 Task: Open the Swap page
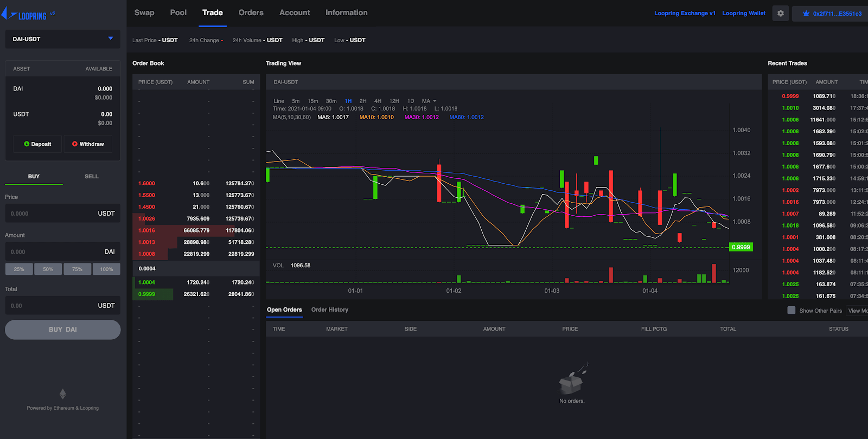pos(144,12)
